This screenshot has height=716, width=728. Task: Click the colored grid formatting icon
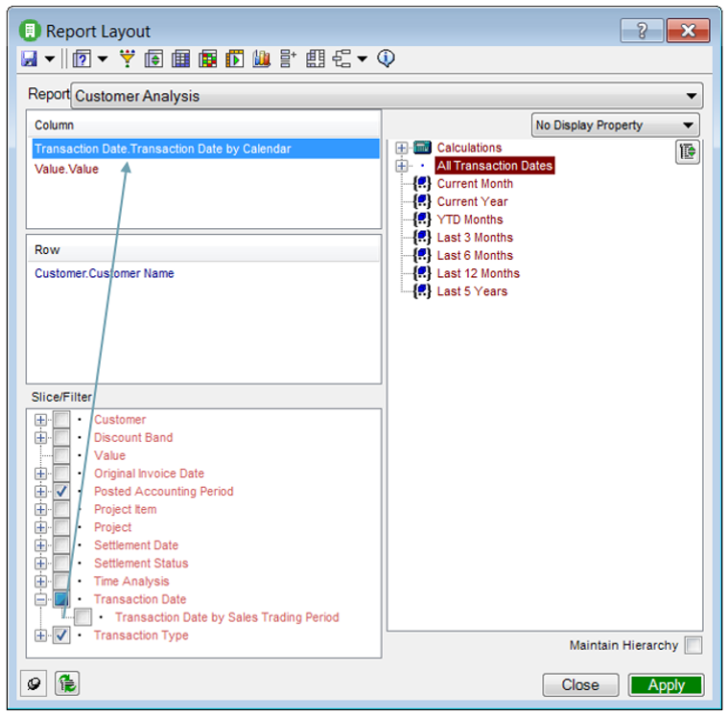207,58
